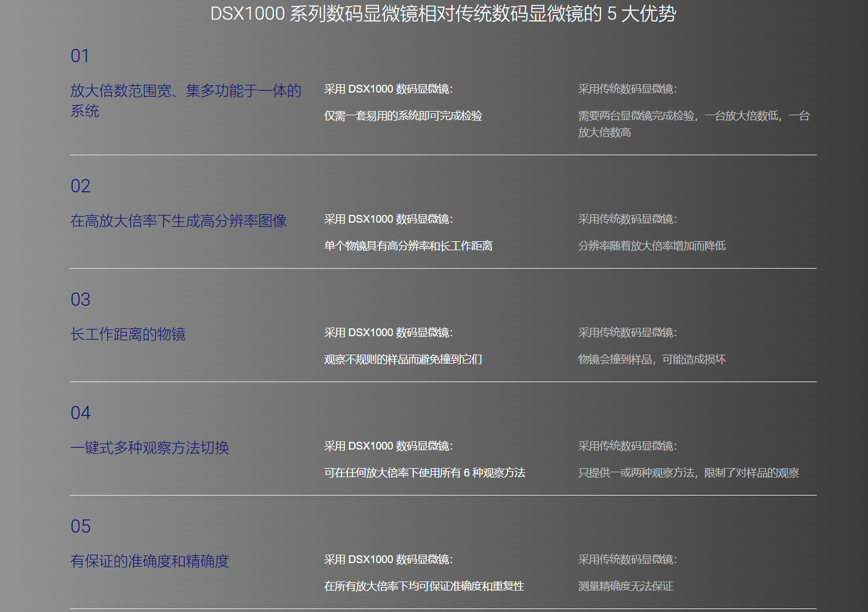
Task: Click text '可在任何放大倍率下使用所有 6 种观察方法'
Action: [424, 473]
